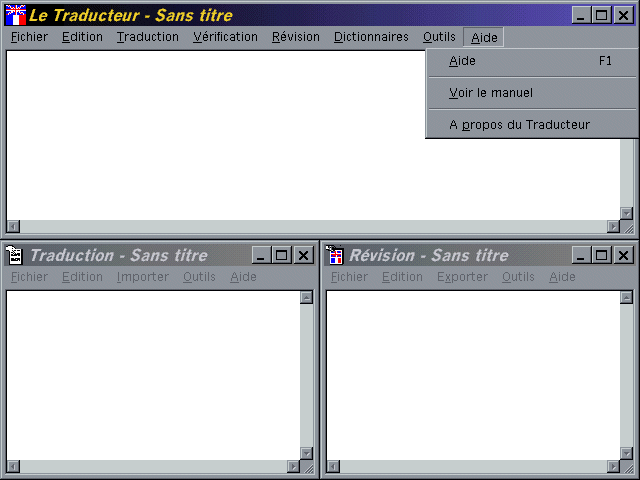
Task: Open Fichier menu in Traduction window
Action: [x=29, y=277]
